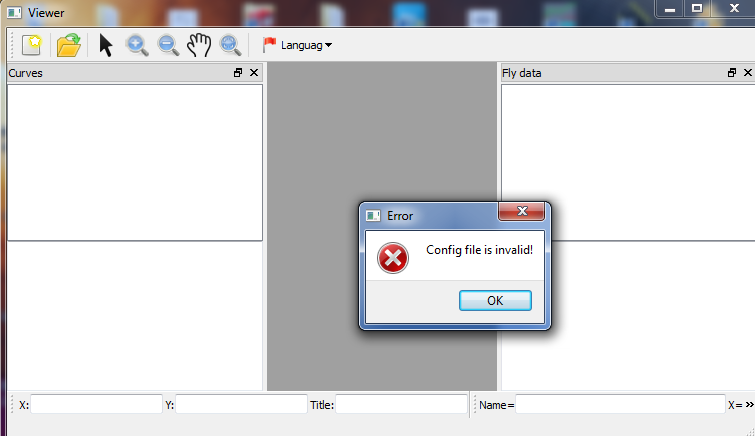The width and height of the screenshot is (755, 436).
Task: Activate the zoom in magnifier
Action: click(137, 45)
